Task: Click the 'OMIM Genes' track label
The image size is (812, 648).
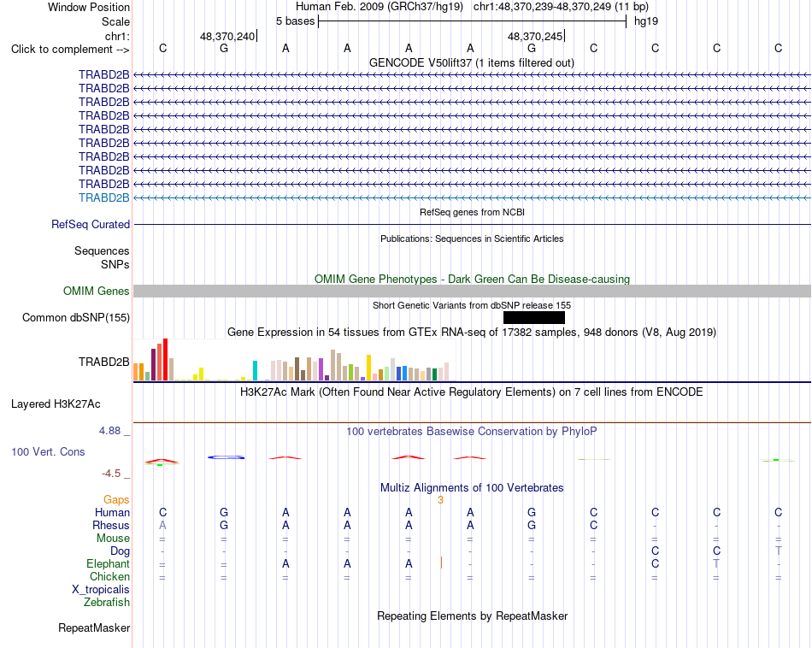Action: coord(97,292)
